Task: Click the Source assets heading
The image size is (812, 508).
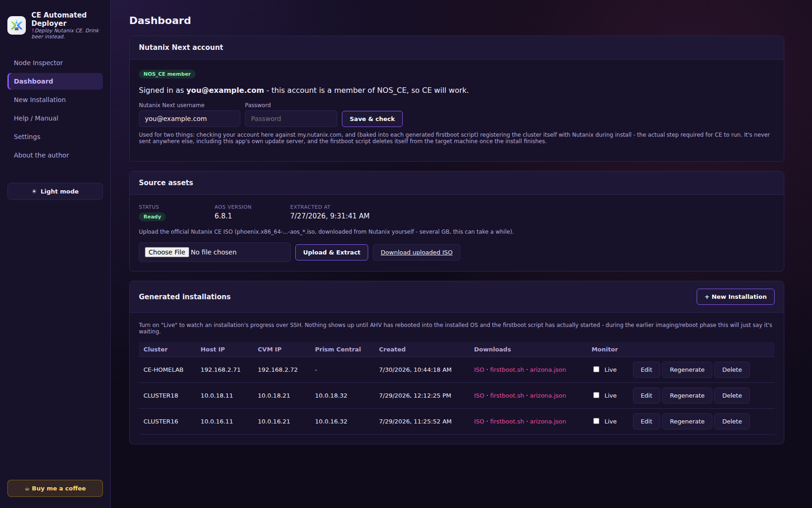Action: [166, 182]
